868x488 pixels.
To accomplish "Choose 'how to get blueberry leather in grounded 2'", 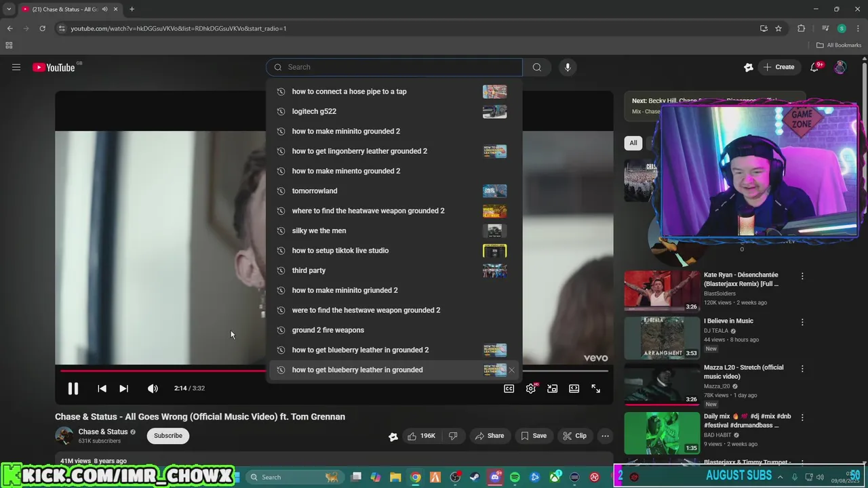I will pyautogui.click(x=394, y=350).
